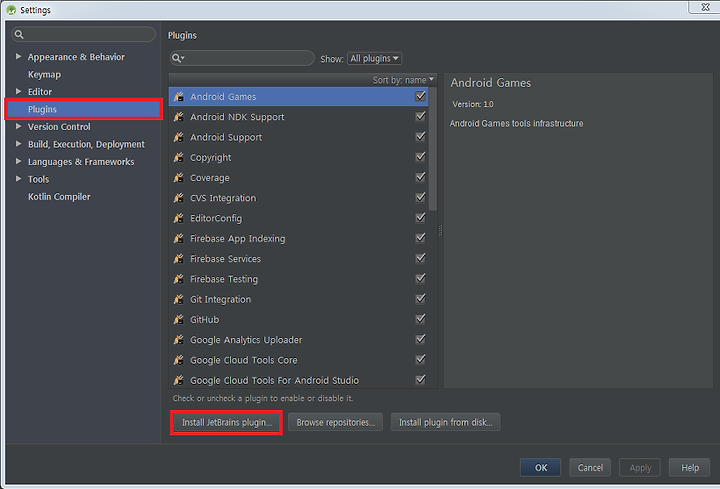This screenshot has height=489, width=720.
Task: Click Install plugin from disk button
Action: point(445,422)
